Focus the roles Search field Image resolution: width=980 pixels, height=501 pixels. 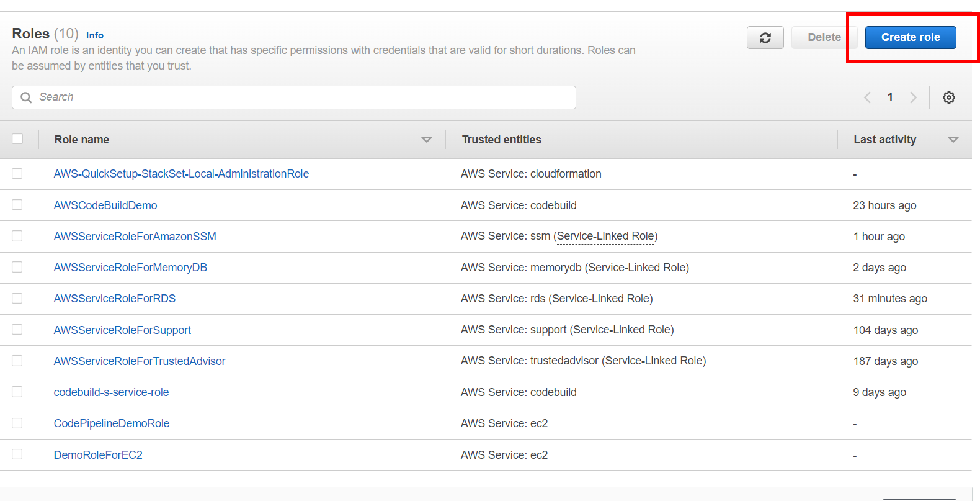(294, 97)
